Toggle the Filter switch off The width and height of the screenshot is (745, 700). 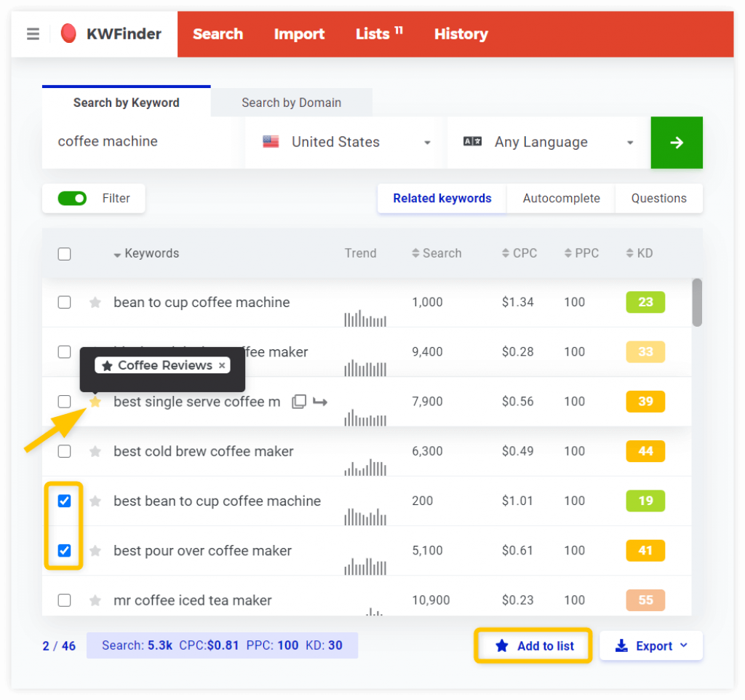[72, 199]
